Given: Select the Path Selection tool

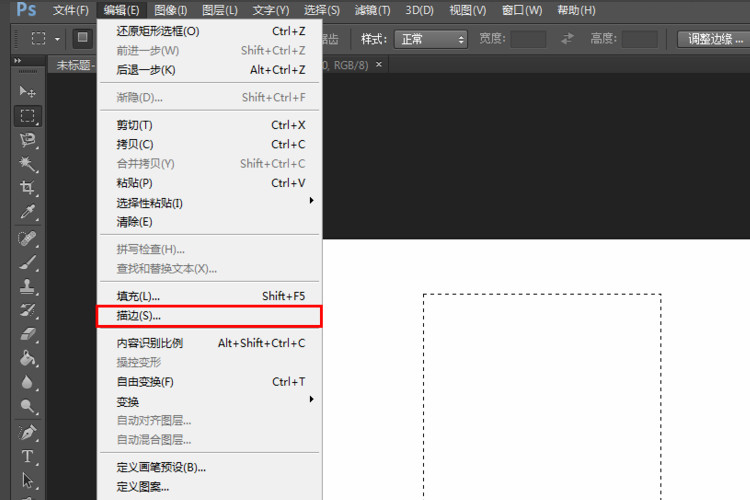Looking at the screenshot, I should tap(27, 480).
